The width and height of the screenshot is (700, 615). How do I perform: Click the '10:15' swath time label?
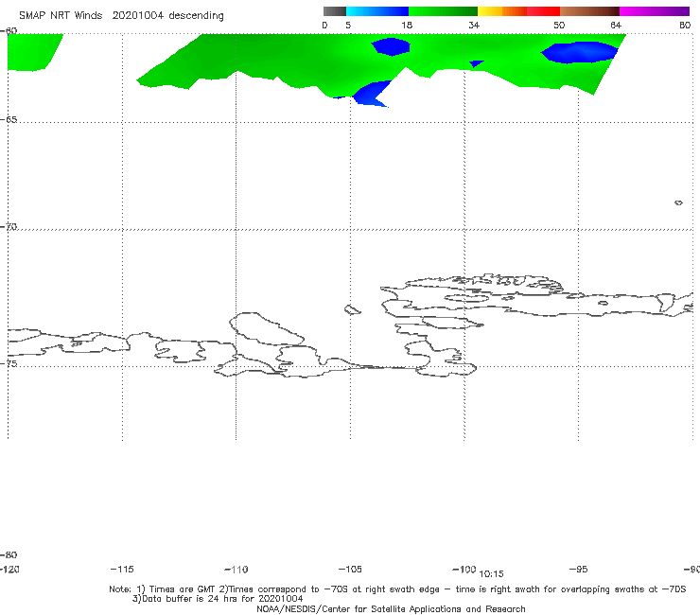click(x=491, y=574)
